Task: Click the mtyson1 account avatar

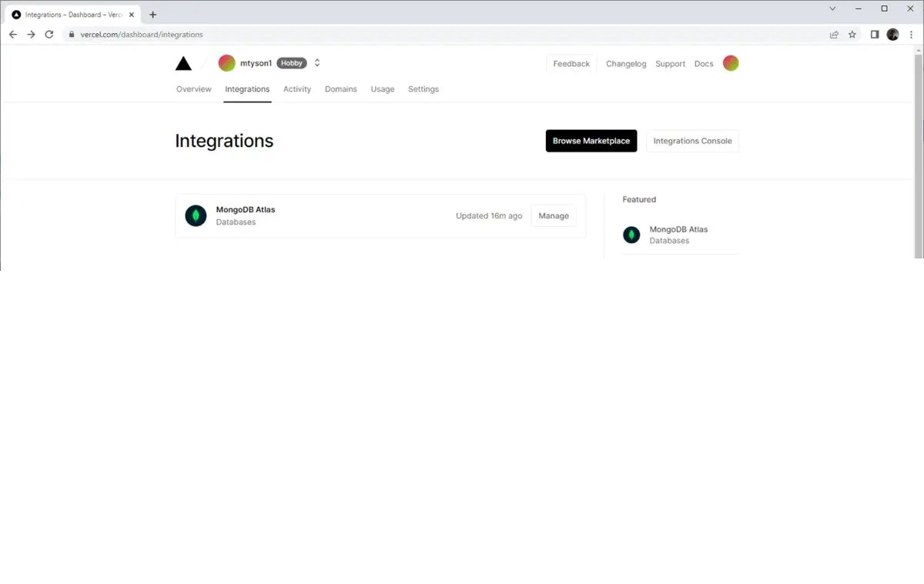Action: coord(226,63)
